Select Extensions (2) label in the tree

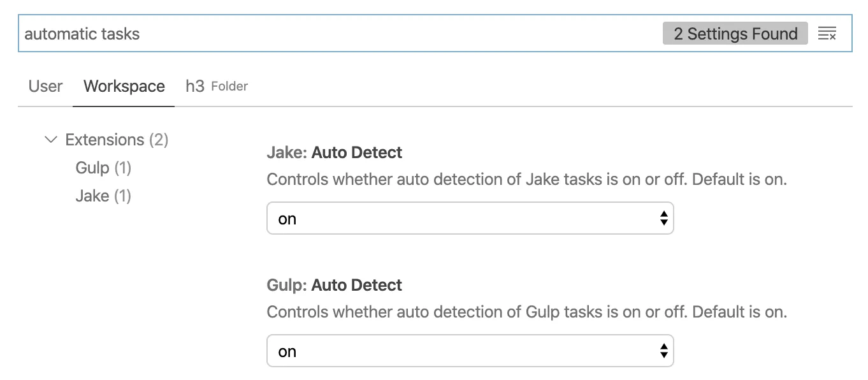click(x=117, y=140)
